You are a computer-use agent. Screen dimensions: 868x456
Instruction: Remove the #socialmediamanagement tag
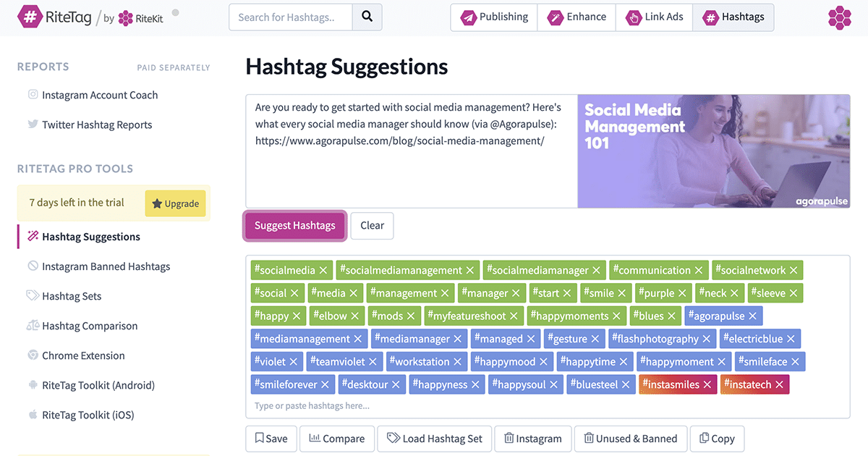click(x=470, y=271)
